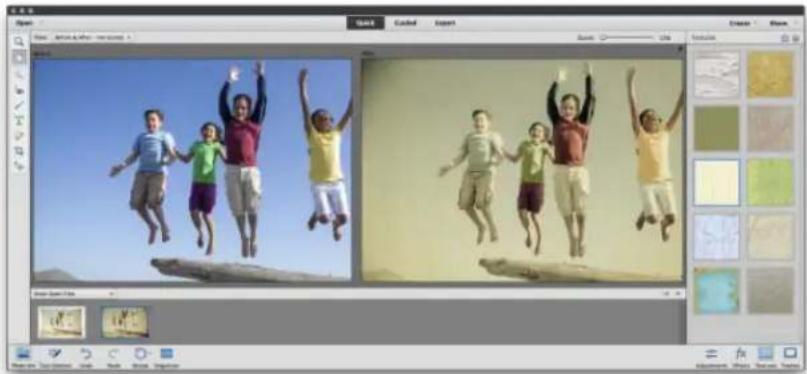
Task: Apply the olive green texture
Action: coord(716,128)
